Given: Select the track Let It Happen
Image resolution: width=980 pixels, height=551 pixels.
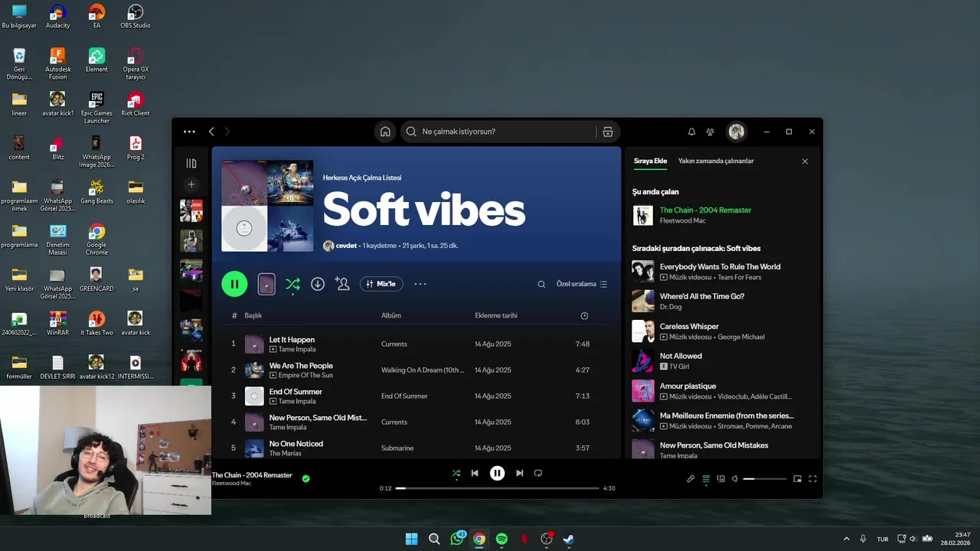Looking at the screenshot, I should [292, 340].
